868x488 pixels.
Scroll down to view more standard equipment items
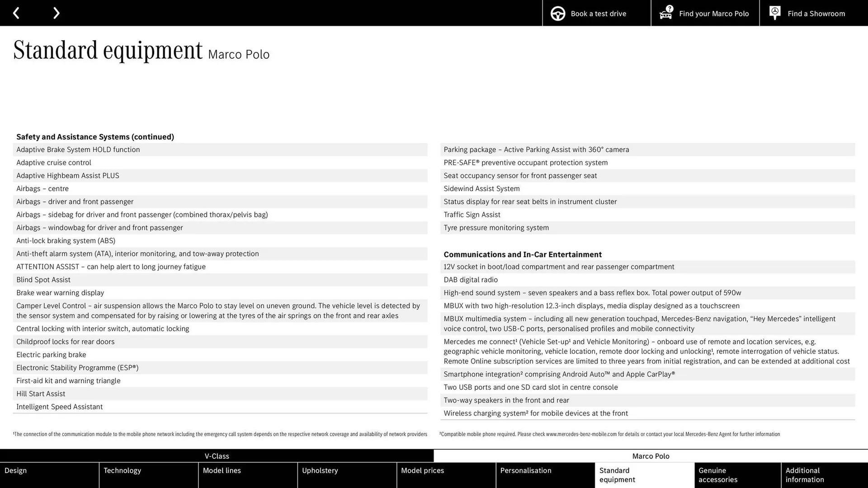click(57, 13)
